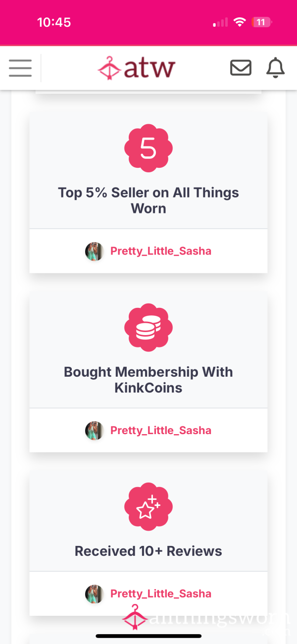Open the messages envelope icon
The image size is (297, 644).
click(x=241, y=68)
